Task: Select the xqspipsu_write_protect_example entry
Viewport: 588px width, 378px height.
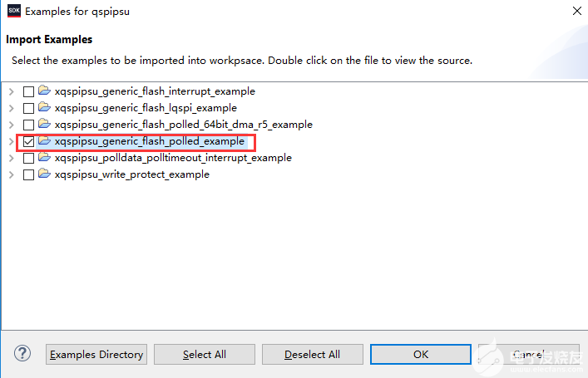Action: tap(131, 174)
